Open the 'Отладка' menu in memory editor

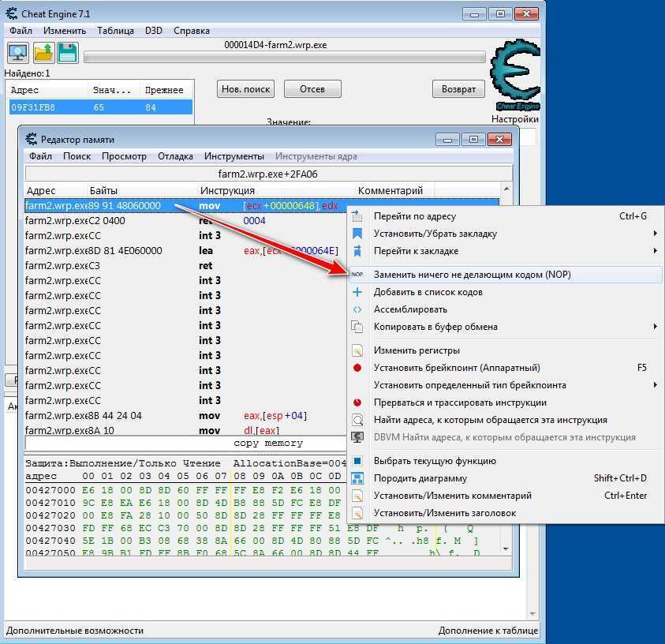click(175, 156)
